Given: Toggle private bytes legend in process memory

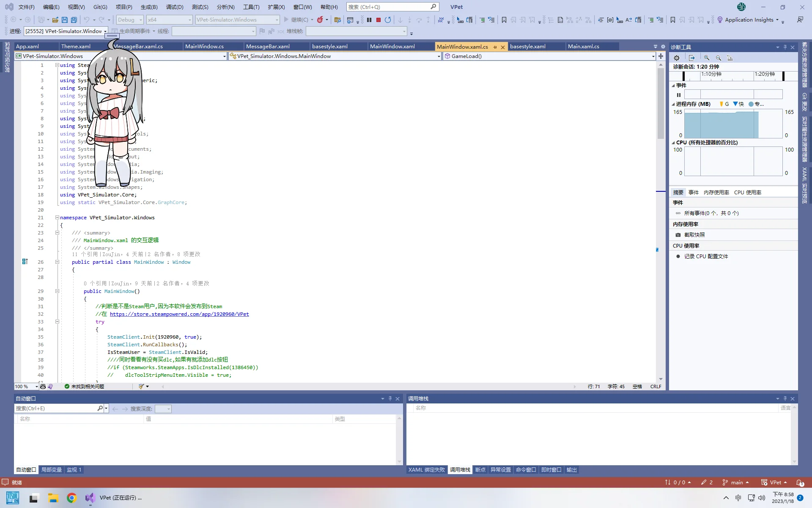Looking at the screenshot, I should click(x=751, y=104).
